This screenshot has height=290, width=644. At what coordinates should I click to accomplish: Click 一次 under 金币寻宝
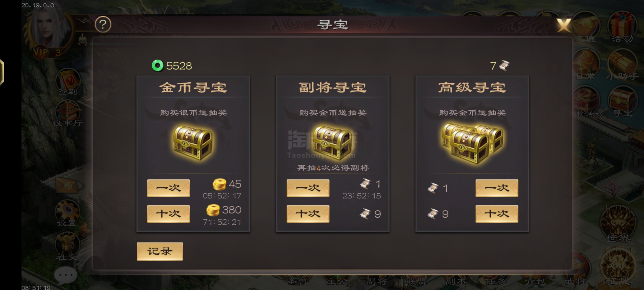point(169,188)
